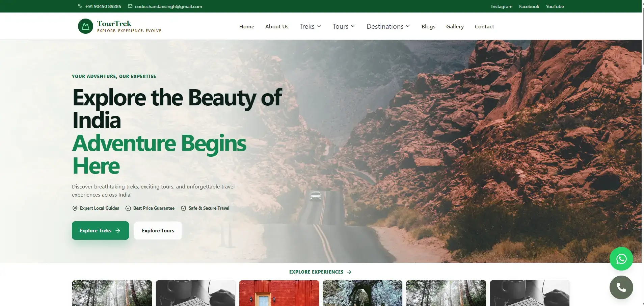Open the frosty tree arch thumbnail
The height and width of the screenshot is (306, 644).
click(x=363, y=293)
